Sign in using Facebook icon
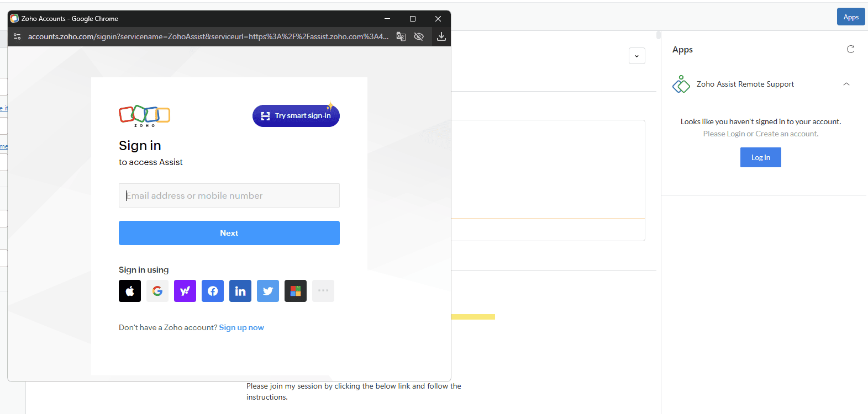 click(x=213, y=291)
